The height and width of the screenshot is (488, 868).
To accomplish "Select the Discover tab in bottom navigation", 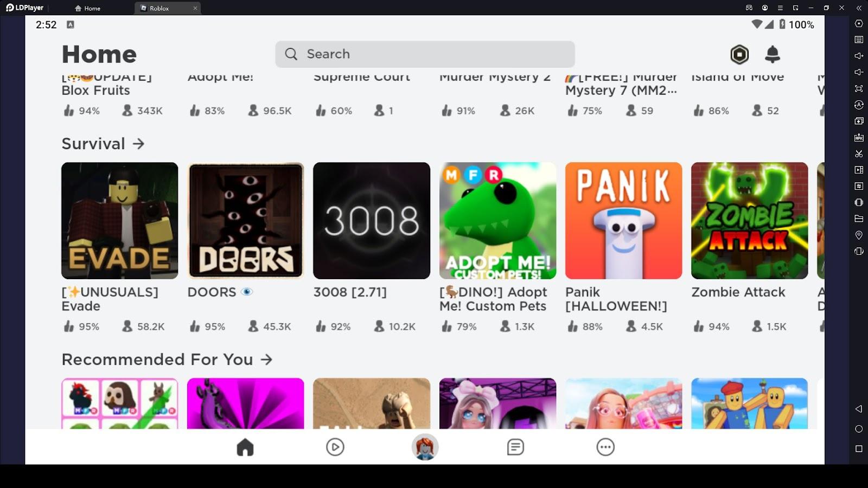I will pyautogui.click(x=335, y=447).
